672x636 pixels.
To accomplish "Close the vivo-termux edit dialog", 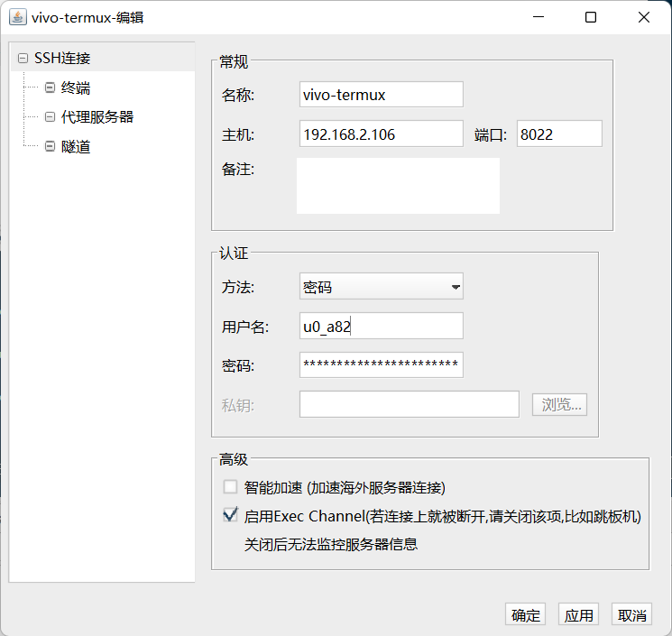I will coord(644,17).
